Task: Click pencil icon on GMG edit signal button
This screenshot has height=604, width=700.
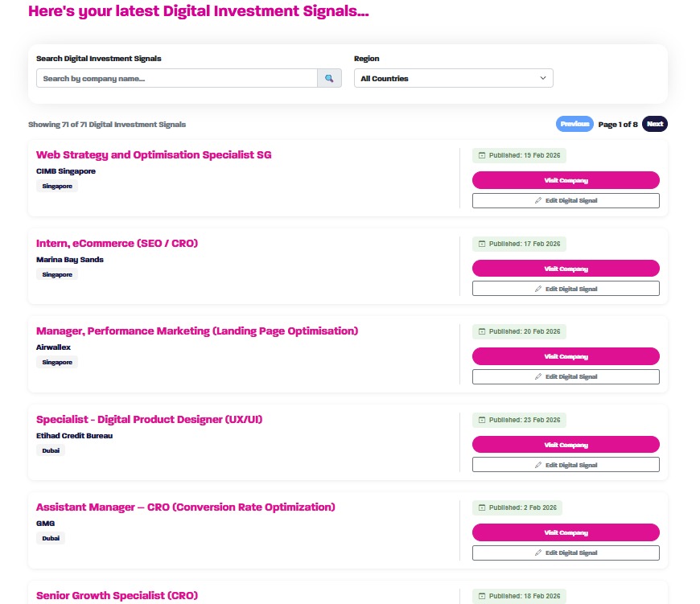Action: (x=538, y=553)
